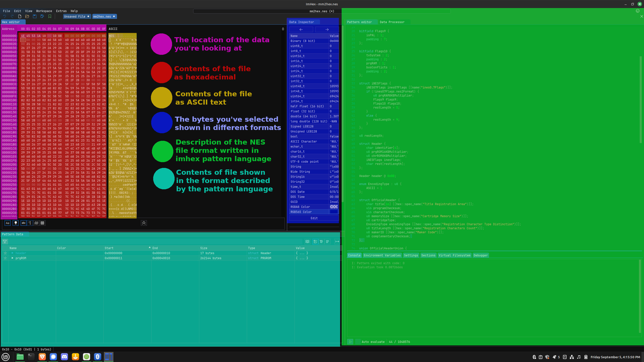Expand the header struct row in Pattern Data
644x362 pixels.
click(13, 253)
